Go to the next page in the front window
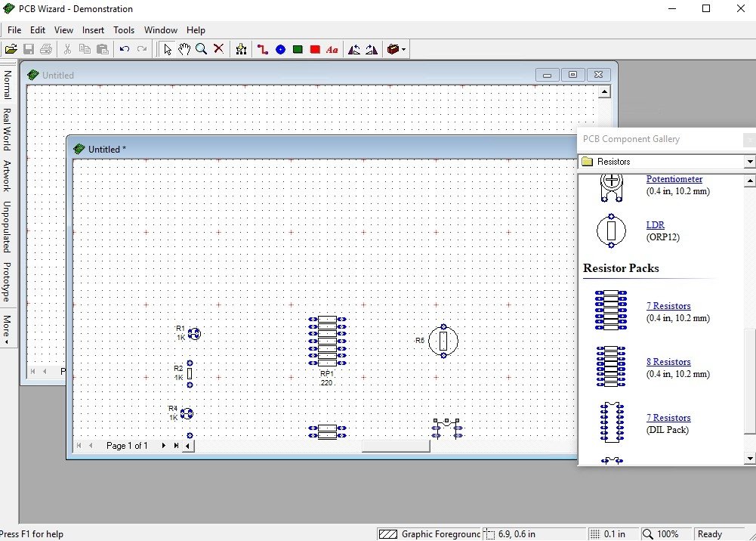Viewport: 756px width, 541px height. 164,446
